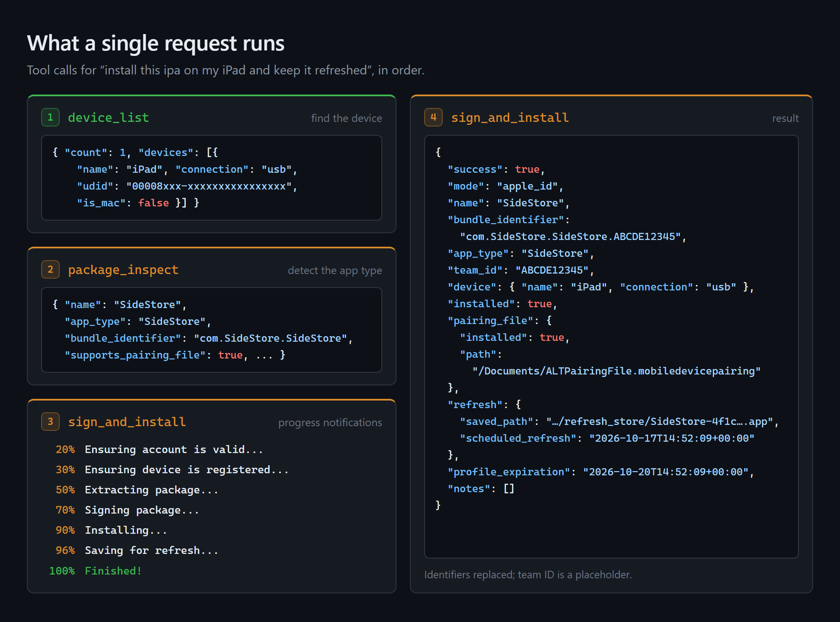Click the '90% Installing...' line
The width and height of the screenshot is (840, 622).
111,530
